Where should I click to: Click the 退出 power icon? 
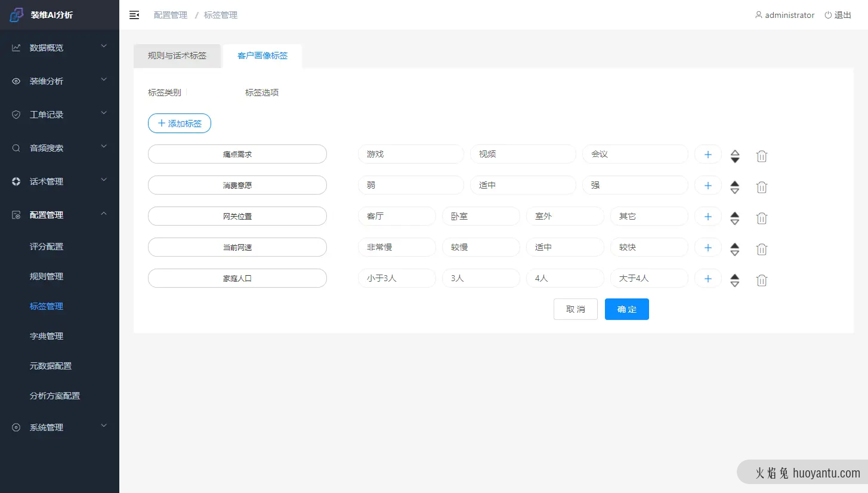(x=828, y=15)
